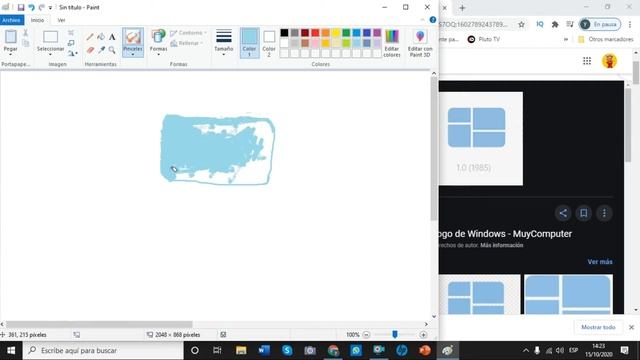Open the Tamaño line thickness dropdown
This screenshot has width=640, height=360.
click(224, 42)
